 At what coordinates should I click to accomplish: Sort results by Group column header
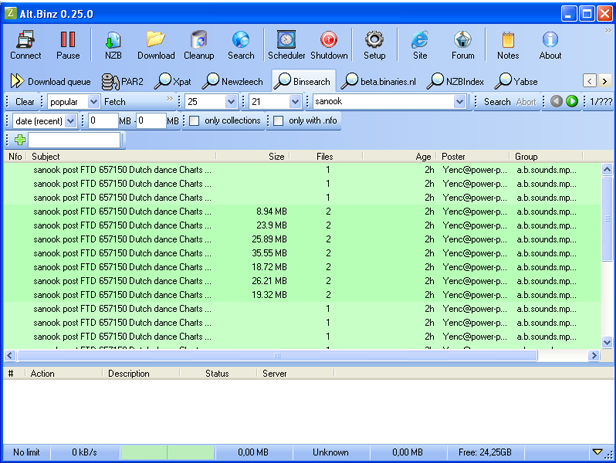547,156
